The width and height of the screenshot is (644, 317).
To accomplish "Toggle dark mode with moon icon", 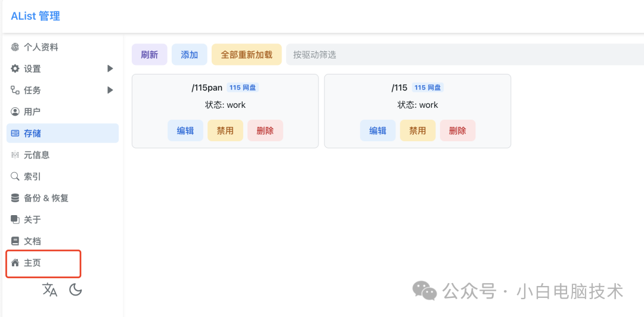I will 76,290.
